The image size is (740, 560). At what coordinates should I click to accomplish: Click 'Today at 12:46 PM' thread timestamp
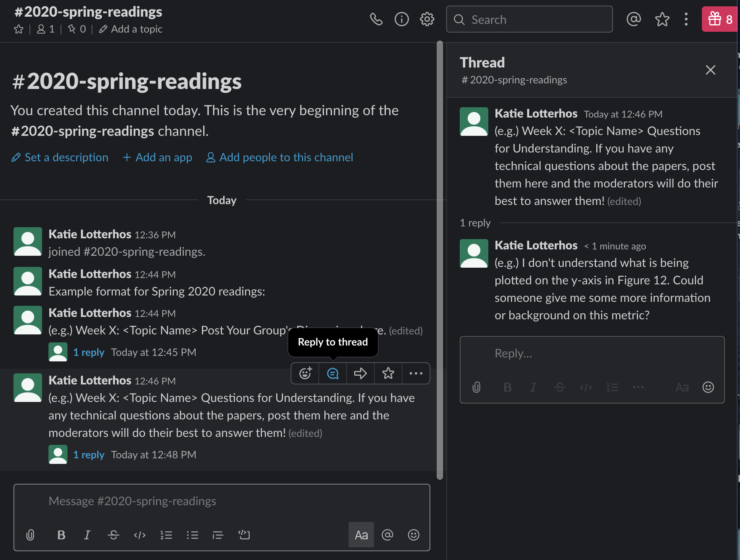(x=623, y=114)
